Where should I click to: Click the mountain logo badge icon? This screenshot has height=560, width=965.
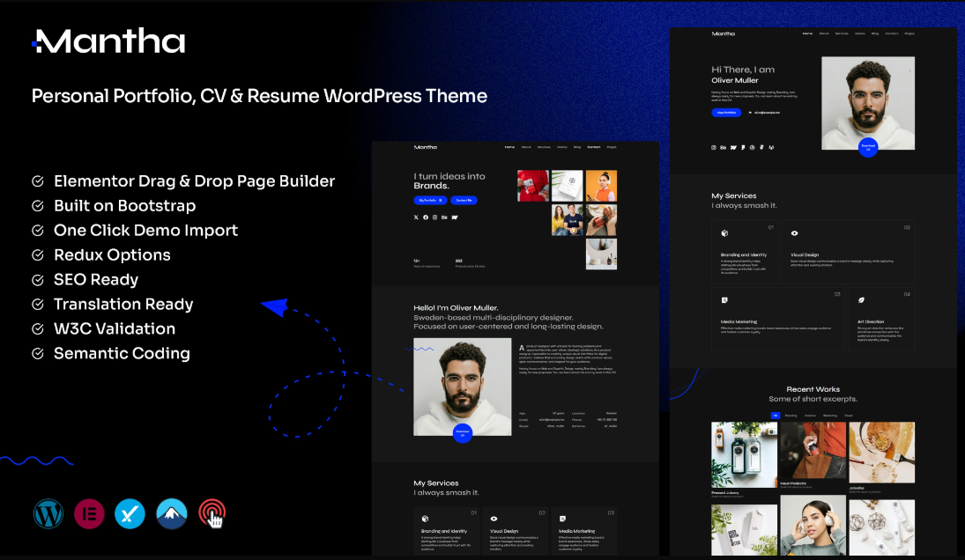pyautogui.click(x=172, y=514)
